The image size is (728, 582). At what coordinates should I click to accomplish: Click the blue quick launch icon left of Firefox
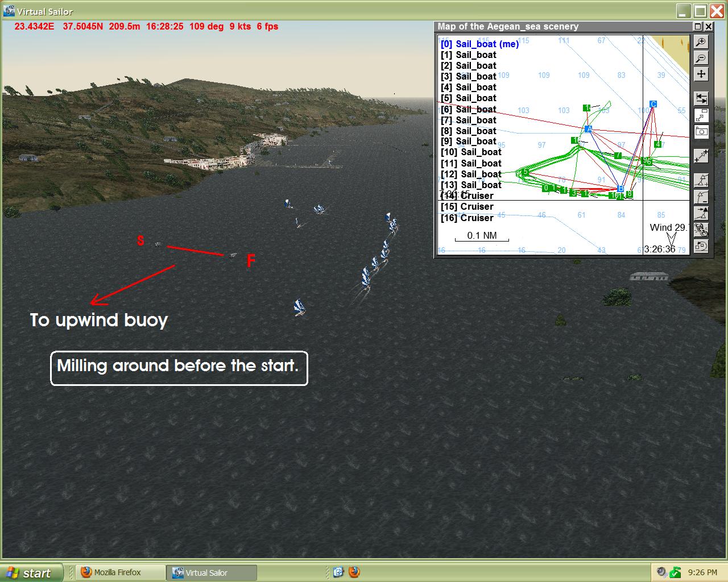(x=338, y=572)
